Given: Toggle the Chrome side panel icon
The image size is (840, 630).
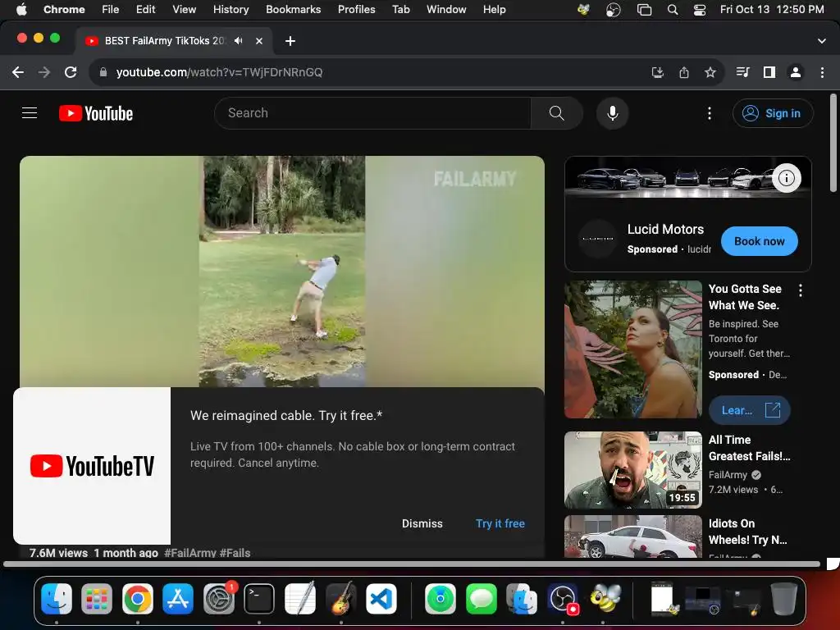Looking at the screenshot, I should pos(769,72).
